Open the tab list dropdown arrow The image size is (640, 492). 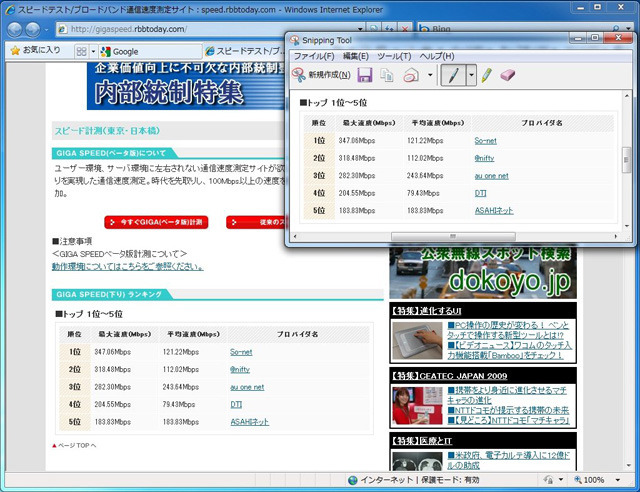click(x=93, y=51)
